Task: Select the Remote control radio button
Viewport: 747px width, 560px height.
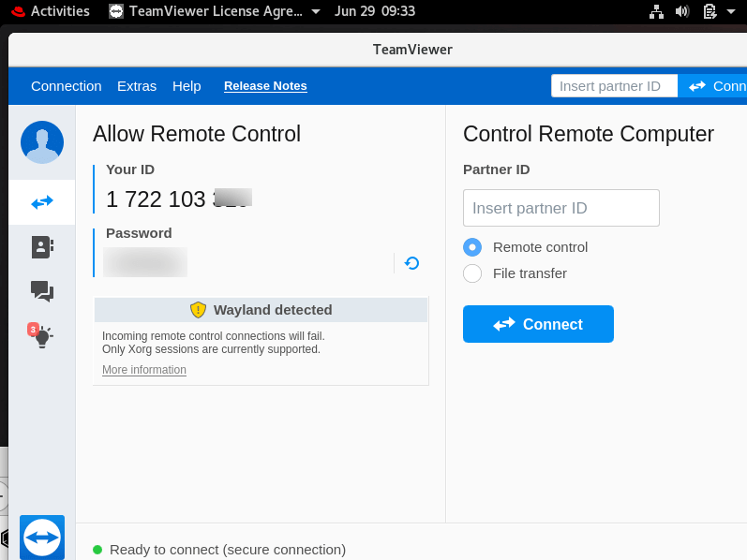Action: 472,247
